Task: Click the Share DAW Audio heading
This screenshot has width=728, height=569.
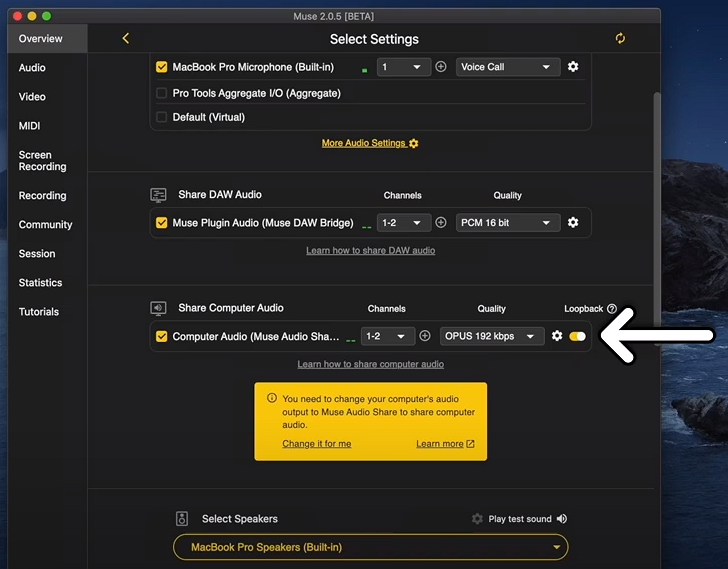Action: point(220,195)
